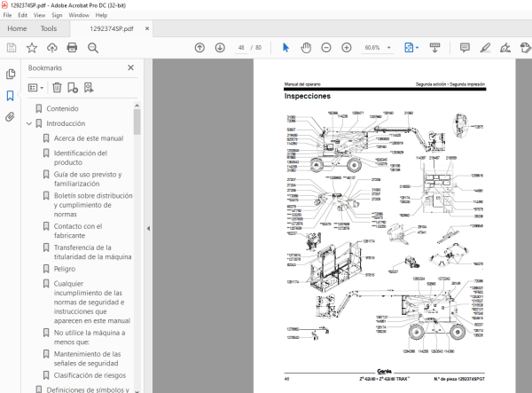Jump to Acerca de este manual bookmark
The height and width of the screenshot is (393, 532).
click(x=89, y=138)
